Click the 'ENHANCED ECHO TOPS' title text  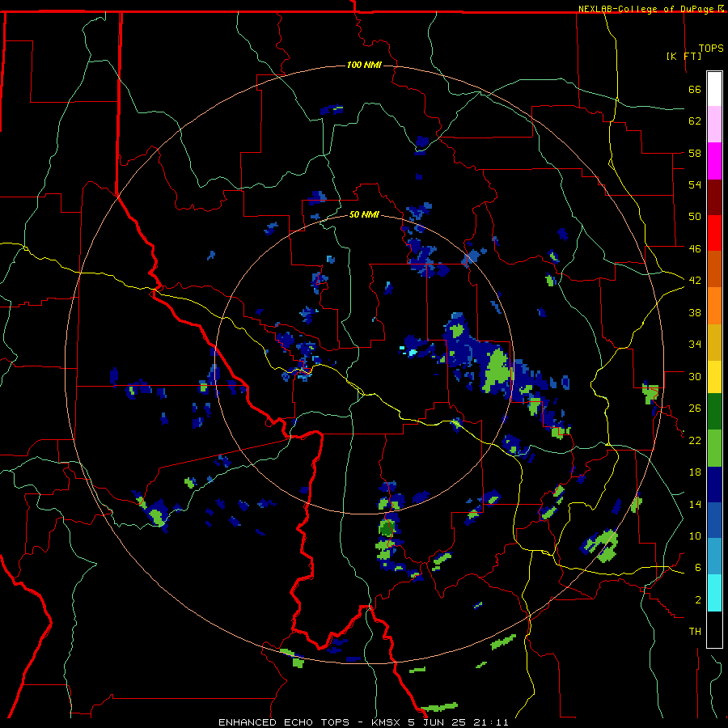pos(283,722)
